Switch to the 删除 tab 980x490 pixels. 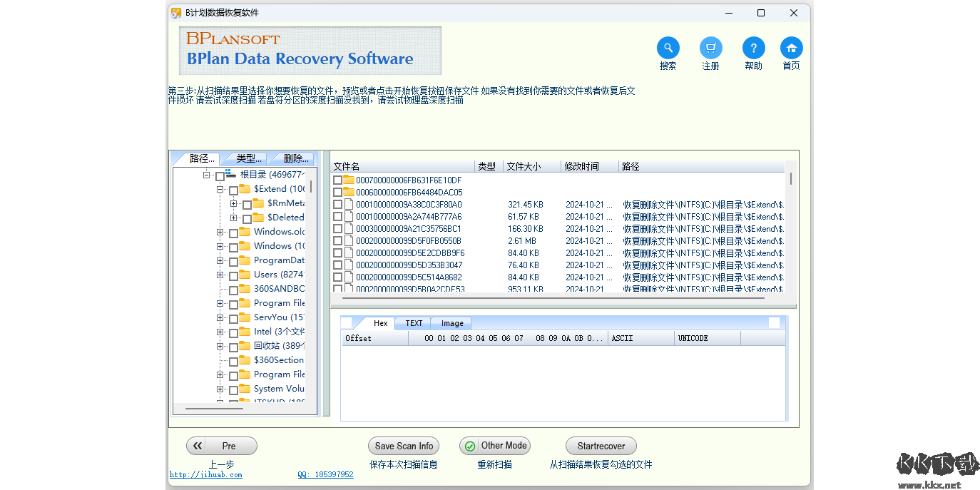pyautogui.click(x=295, y=158)
